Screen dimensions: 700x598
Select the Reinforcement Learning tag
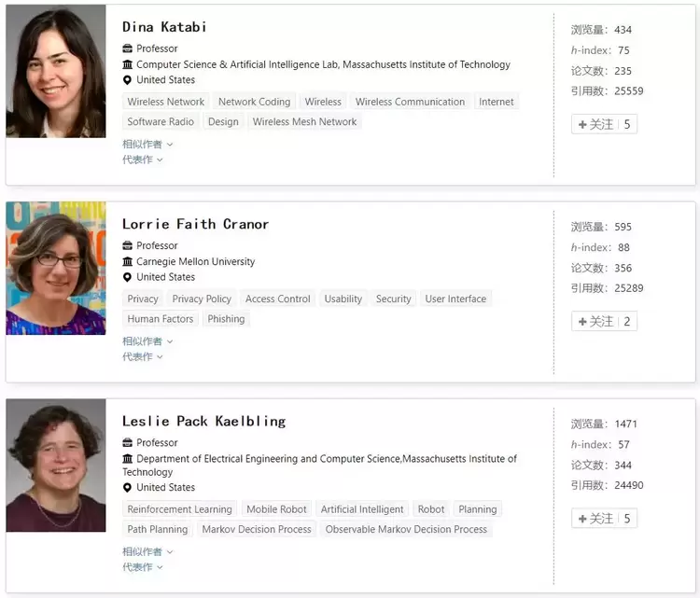[x=179, y=509]
